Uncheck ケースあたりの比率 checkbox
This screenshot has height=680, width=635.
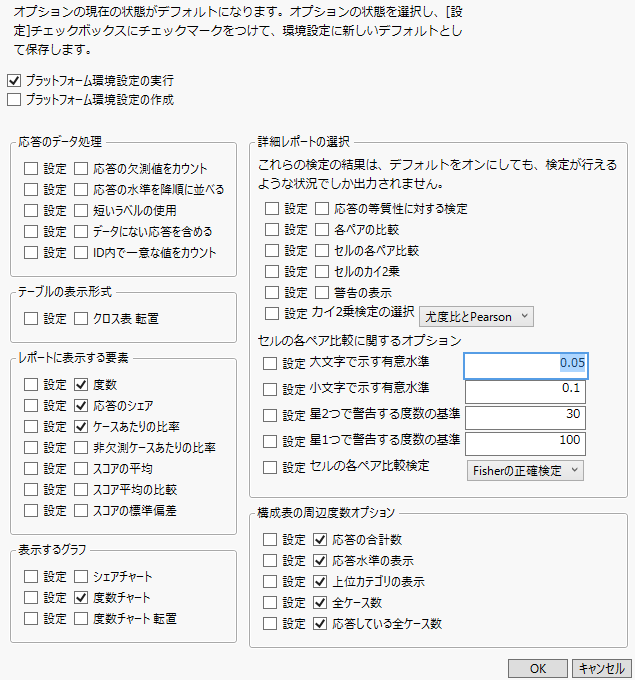81,427
